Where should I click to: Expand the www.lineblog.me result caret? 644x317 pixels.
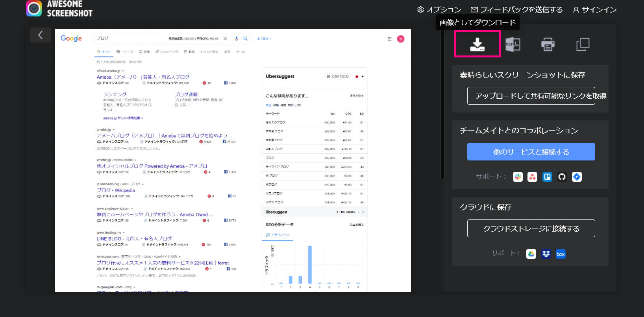point(124,233)
